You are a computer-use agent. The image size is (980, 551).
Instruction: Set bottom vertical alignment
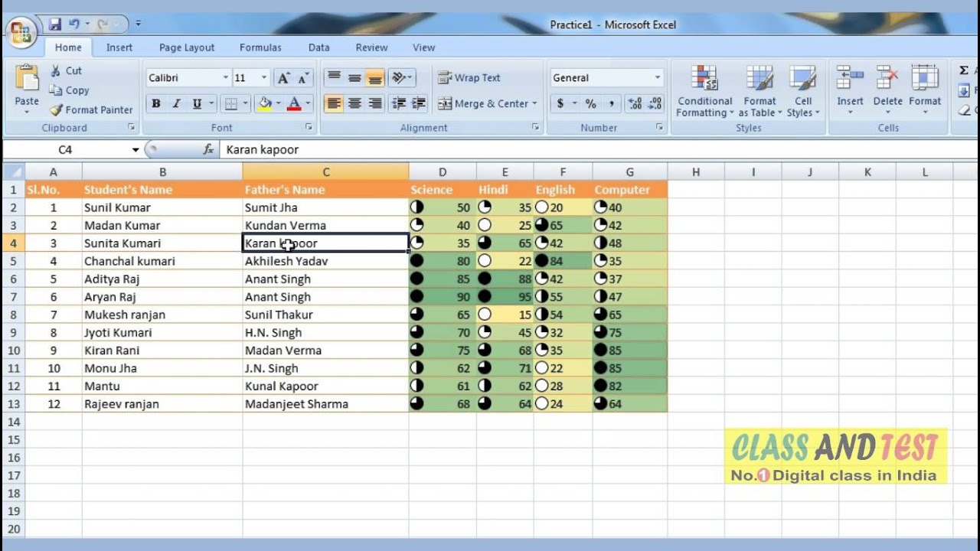tap(374, 78)
